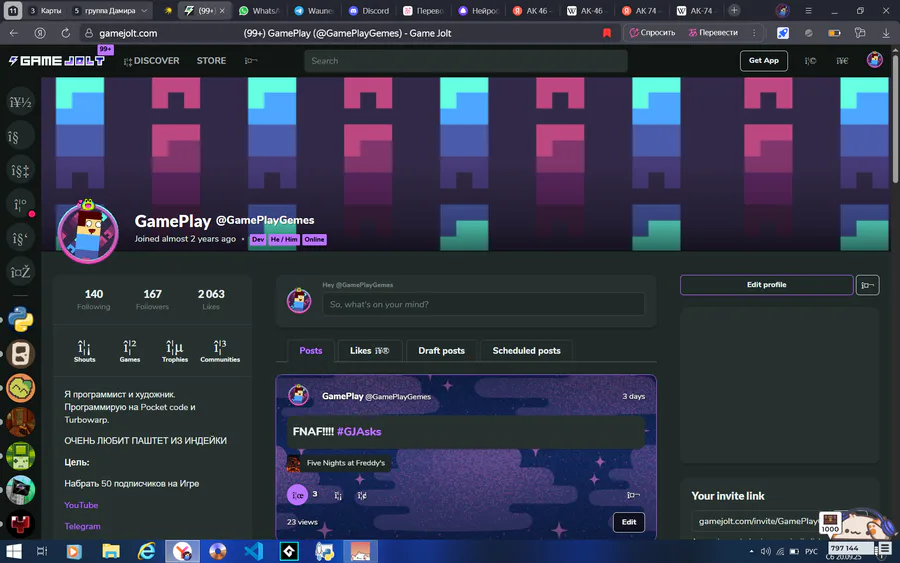The width and height of the screenshot is (900, 563).
Task: Open a new browser tab with plus button
Action: (x=734, y=10)
